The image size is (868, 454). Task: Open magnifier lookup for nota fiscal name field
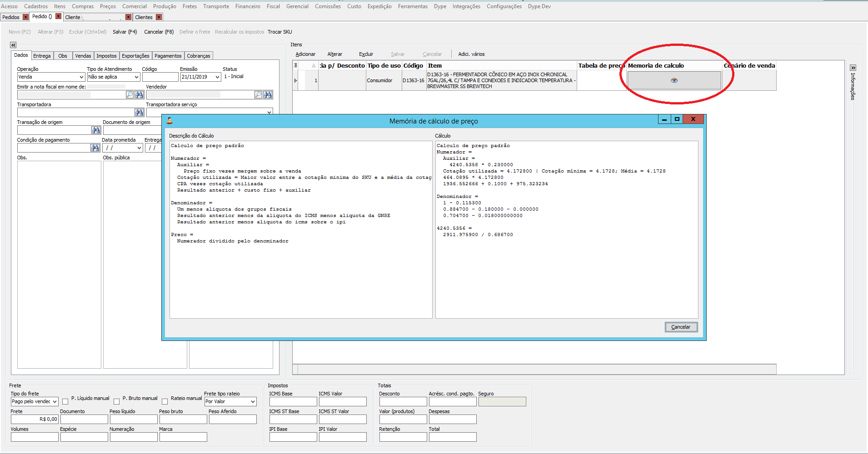pos(130,94)
